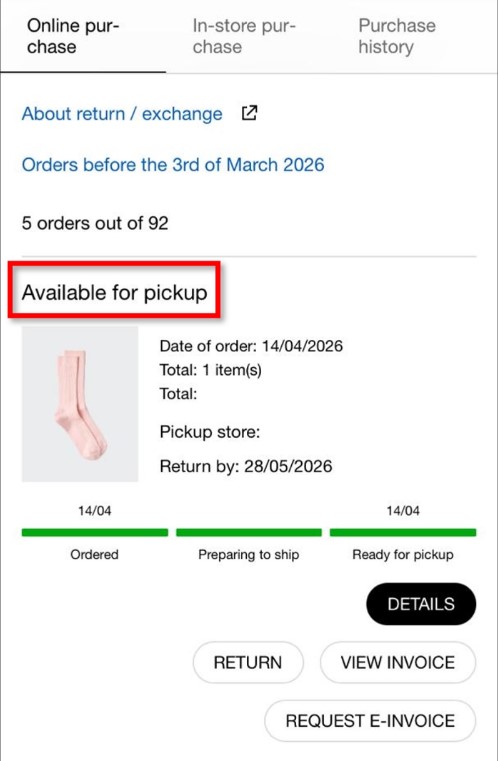
Task: Open the Purchase history tab
Action: (415, 36)
